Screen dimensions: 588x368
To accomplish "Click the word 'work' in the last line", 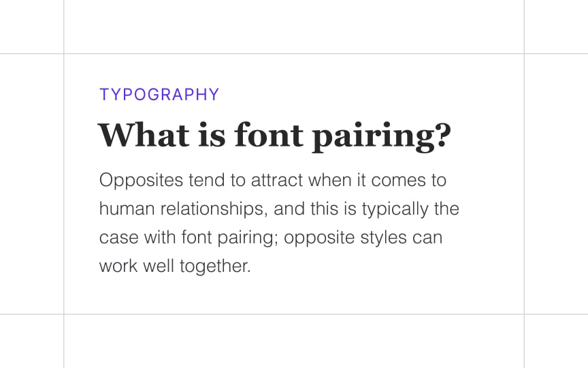I will pos(118,266).
